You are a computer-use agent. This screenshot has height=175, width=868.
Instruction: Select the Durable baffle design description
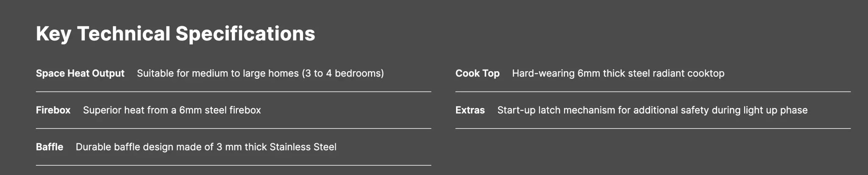pyautogui.click(x=206, y=147)
